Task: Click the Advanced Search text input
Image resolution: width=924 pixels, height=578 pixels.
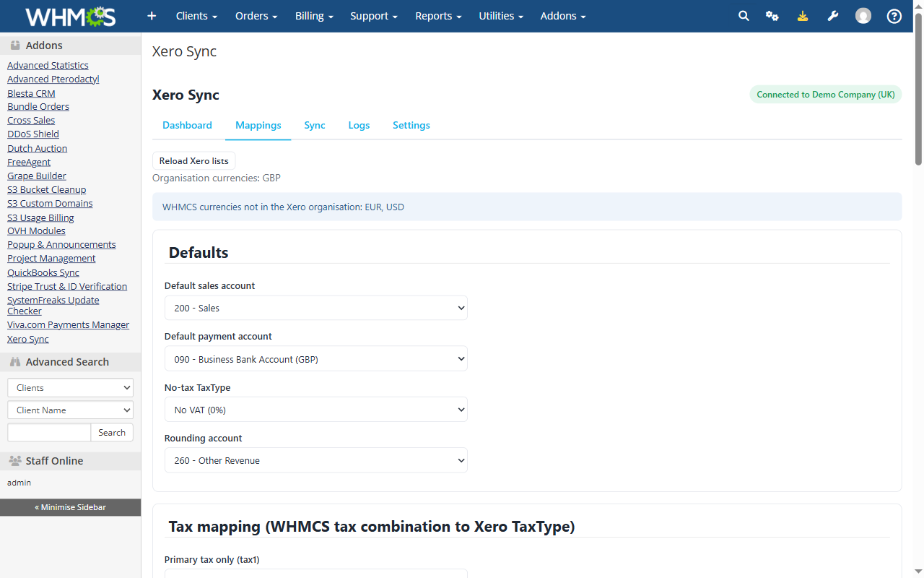Action: (49, 433)
